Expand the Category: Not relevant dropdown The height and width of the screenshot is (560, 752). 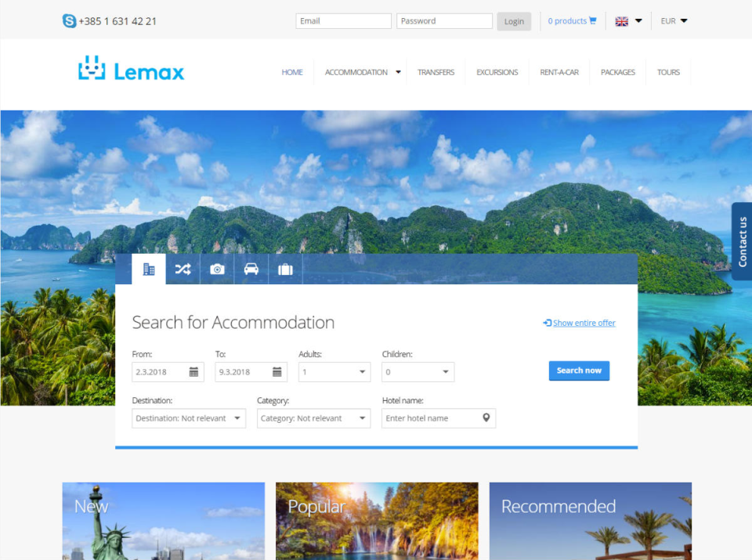pyautogui.click(x=313, y=418)
